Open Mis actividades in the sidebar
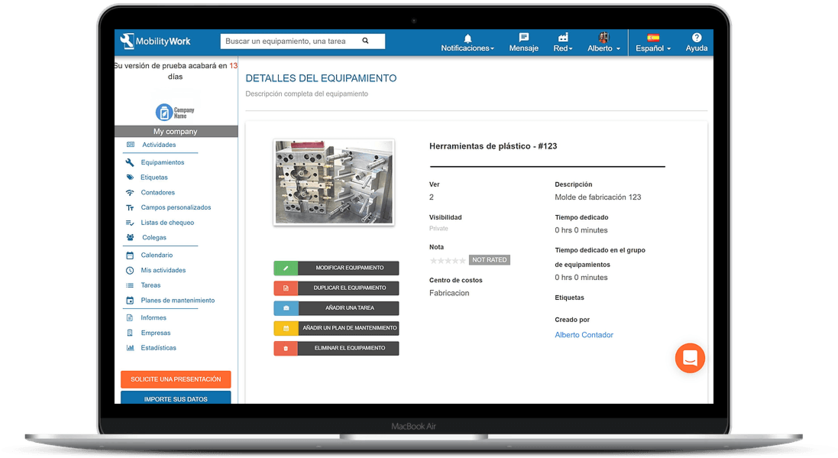This screenshot has width=838, height=458. pyautogui.click(x=163, y=270)
